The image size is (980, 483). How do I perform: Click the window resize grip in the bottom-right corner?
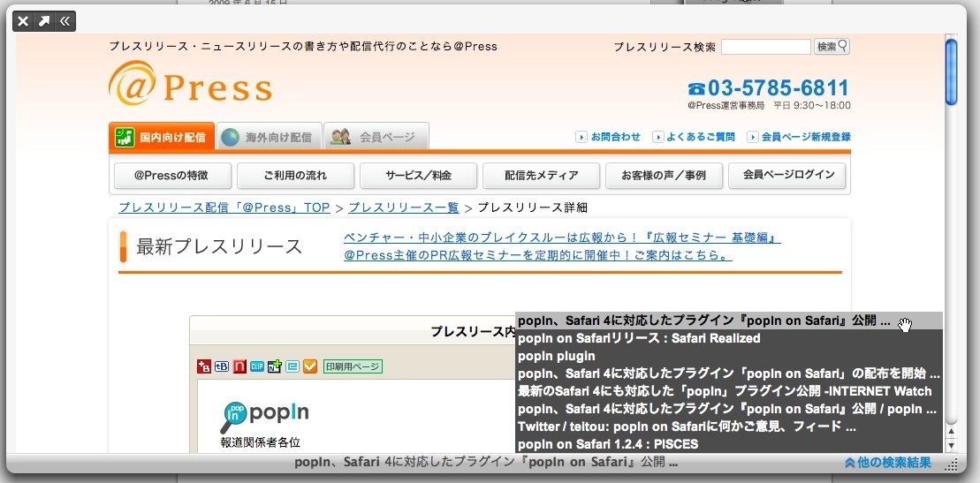[951, 464]
